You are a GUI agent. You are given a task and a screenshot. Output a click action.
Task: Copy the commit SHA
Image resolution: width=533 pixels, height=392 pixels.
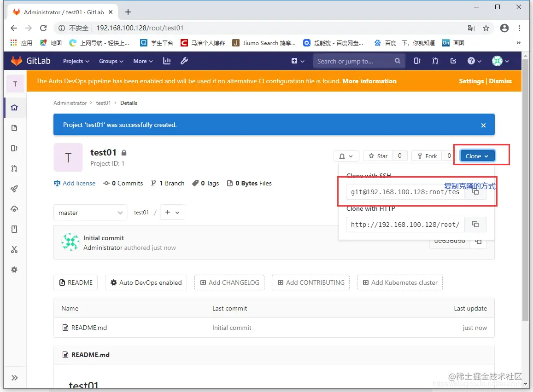[x=478, y=241]
